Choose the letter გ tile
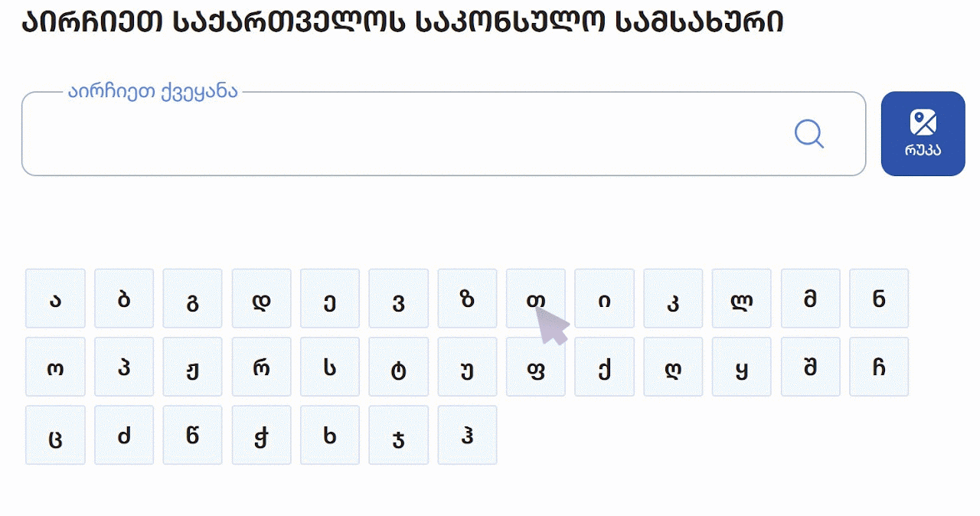The image size is (980, 516). point(193,299)
